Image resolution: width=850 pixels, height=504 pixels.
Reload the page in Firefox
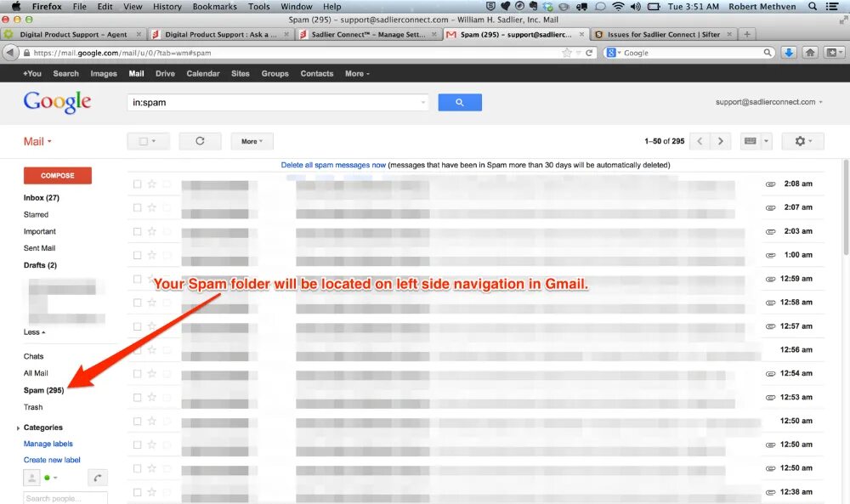click(x=589, y=53)
